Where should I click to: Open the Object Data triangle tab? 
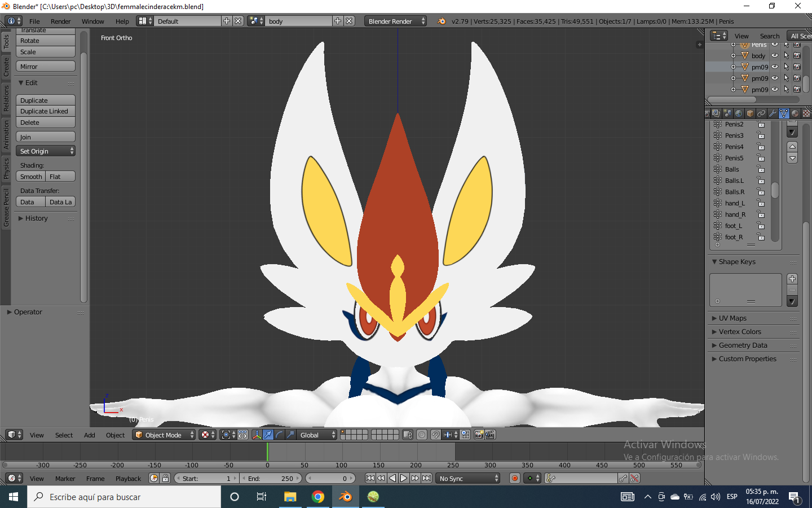(784, 113)
